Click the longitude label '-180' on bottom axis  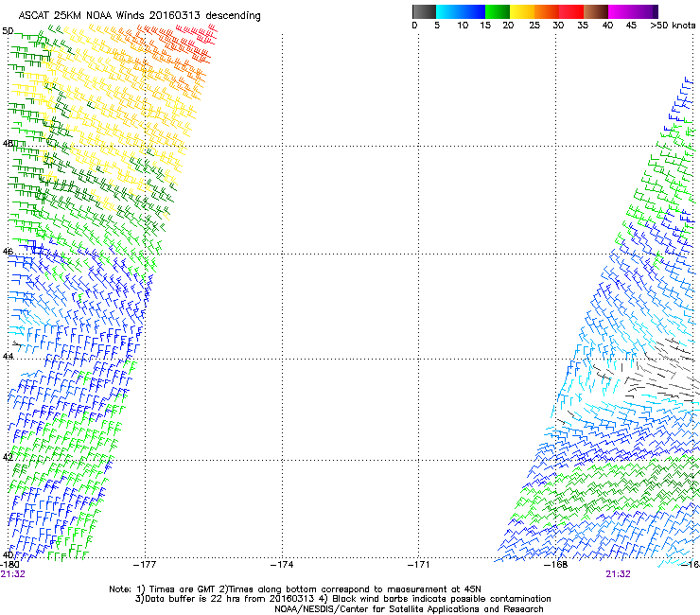click(9, 565)
